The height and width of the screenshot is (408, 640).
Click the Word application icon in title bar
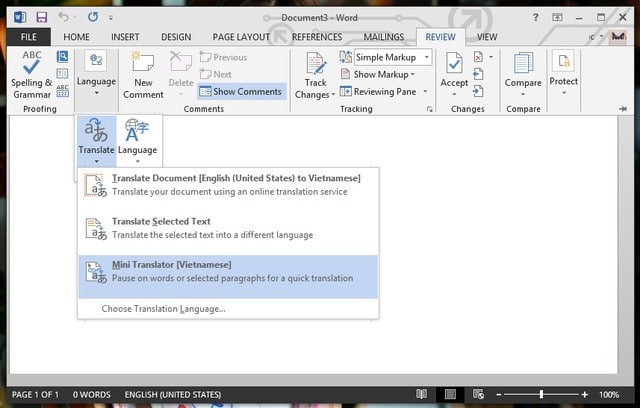20,17
